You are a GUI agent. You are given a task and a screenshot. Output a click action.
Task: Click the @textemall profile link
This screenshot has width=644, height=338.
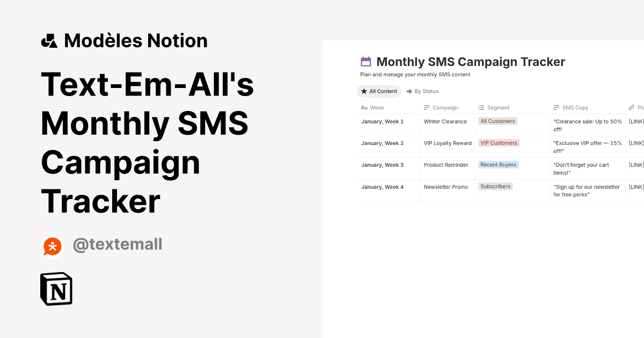118,245
